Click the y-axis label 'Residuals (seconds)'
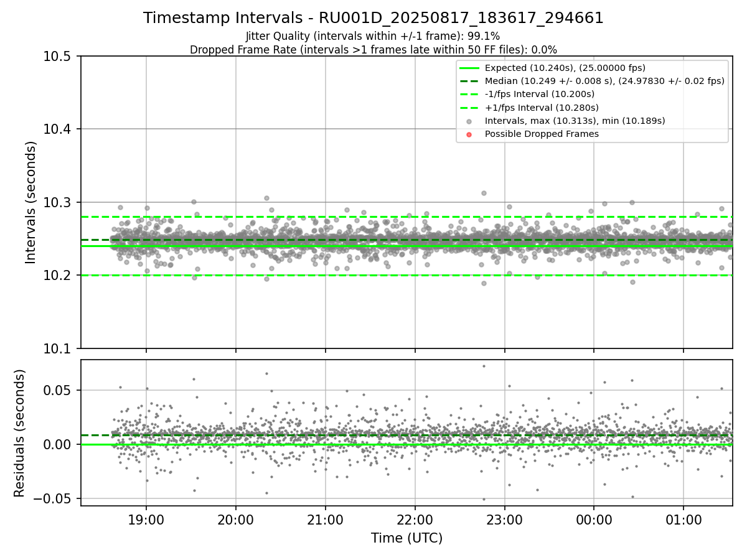747x560 pixels. pos(19,433)
